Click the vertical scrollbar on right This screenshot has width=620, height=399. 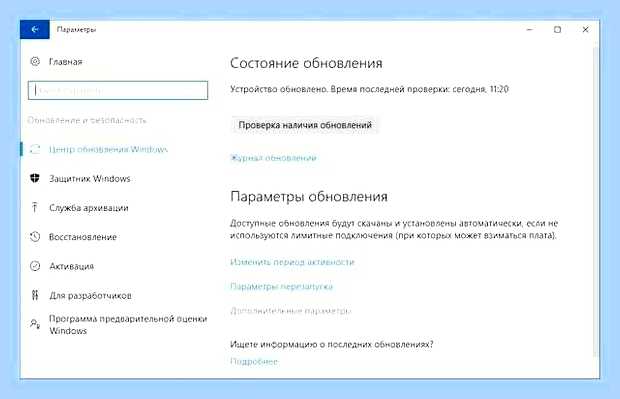click(596, 202)
